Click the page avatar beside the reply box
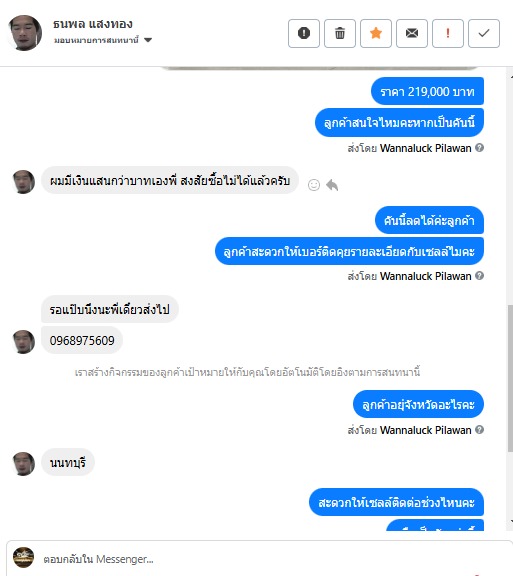This screenshot has height=576, width=513. [x=24, y=557]
